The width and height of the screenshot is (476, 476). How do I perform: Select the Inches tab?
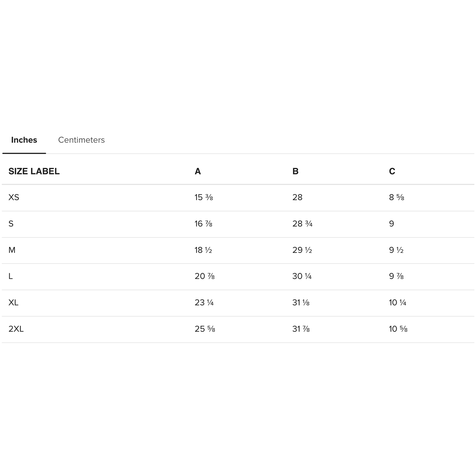[x=24, y=140]
